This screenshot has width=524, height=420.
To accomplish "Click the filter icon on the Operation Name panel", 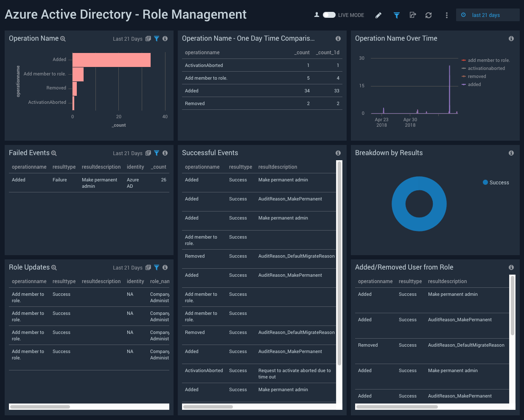I will click(156, 38).
